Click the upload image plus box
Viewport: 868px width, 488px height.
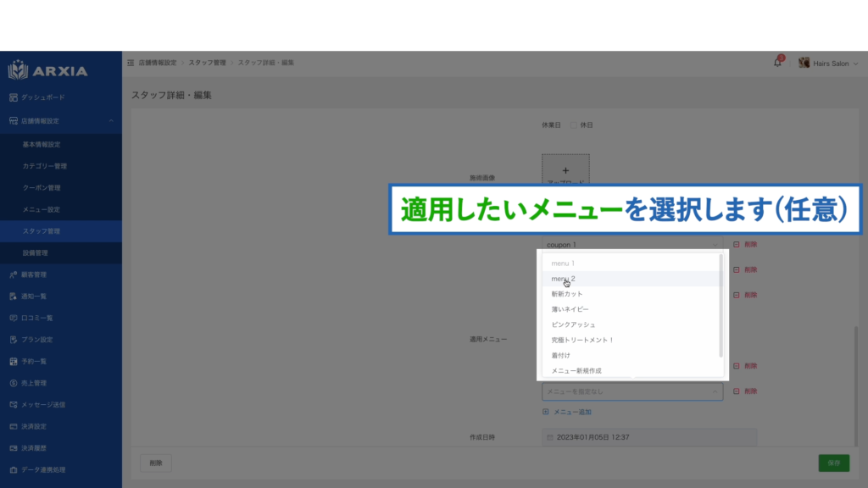565,170
